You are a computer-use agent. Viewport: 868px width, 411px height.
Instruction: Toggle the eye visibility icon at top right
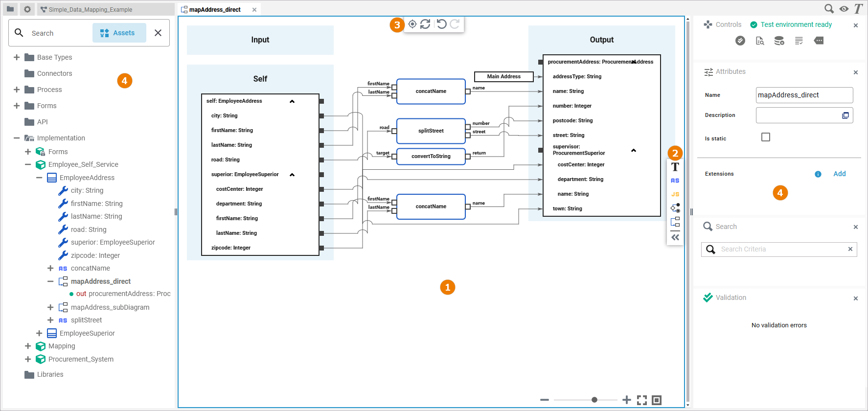(x=844, y=9)
